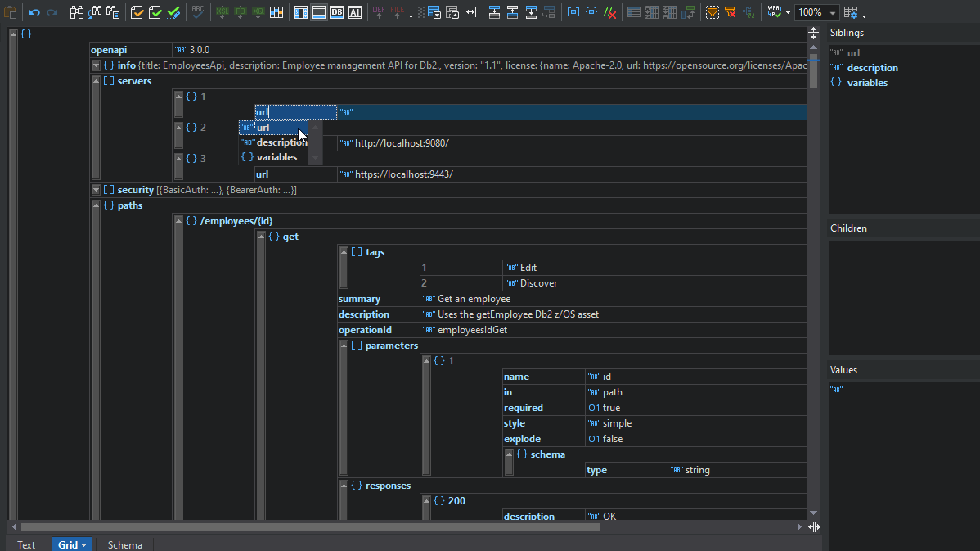Collapse the servers array
The height and width of the screenshot is (551, 980).
[x=96, y=80]
